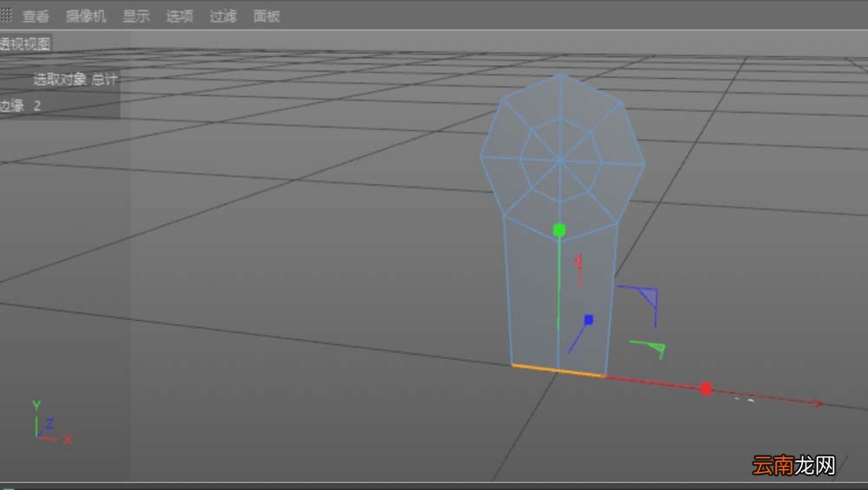Open the 显示 menu

pos(136,16)
